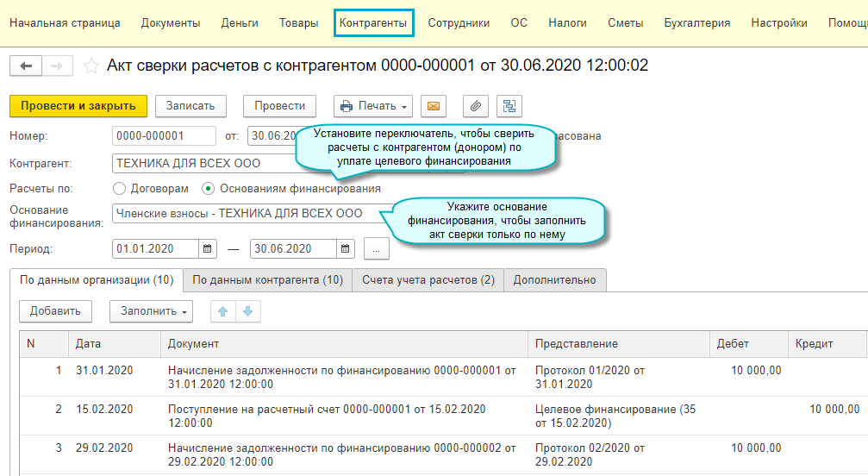Open the Контрагенты menu section

(373, 23)
